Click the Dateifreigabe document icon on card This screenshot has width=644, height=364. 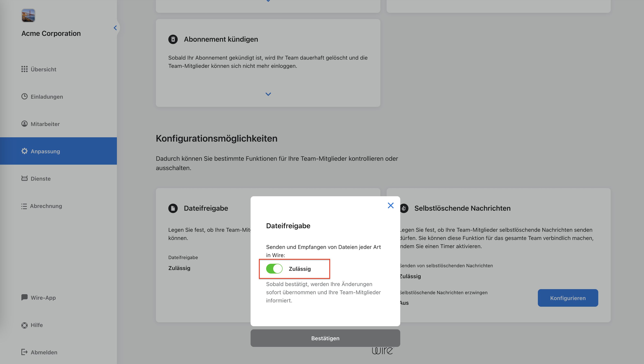tap(173, 208)
